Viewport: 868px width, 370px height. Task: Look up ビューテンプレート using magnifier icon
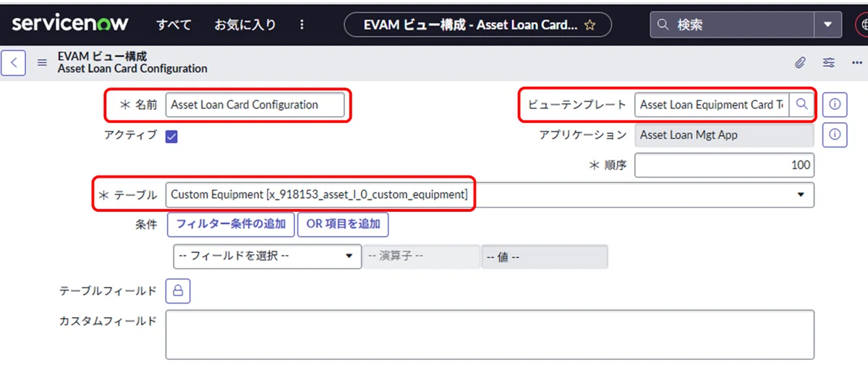(801, 105)
